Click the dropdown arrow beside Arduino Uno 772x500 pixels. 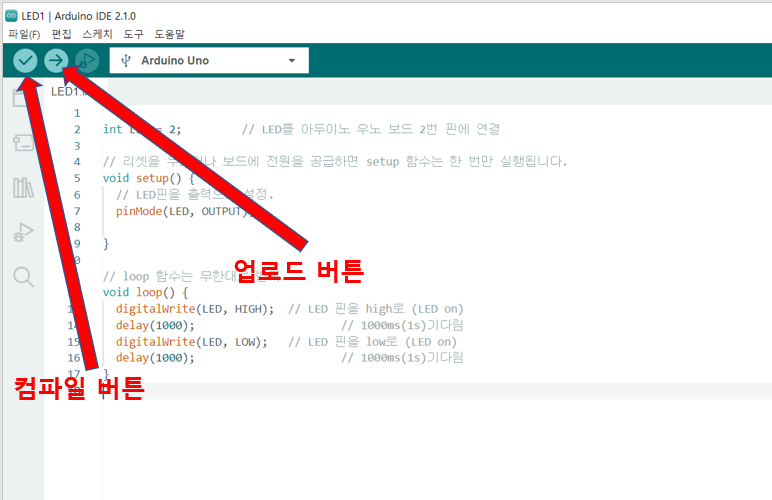[291, 61]
